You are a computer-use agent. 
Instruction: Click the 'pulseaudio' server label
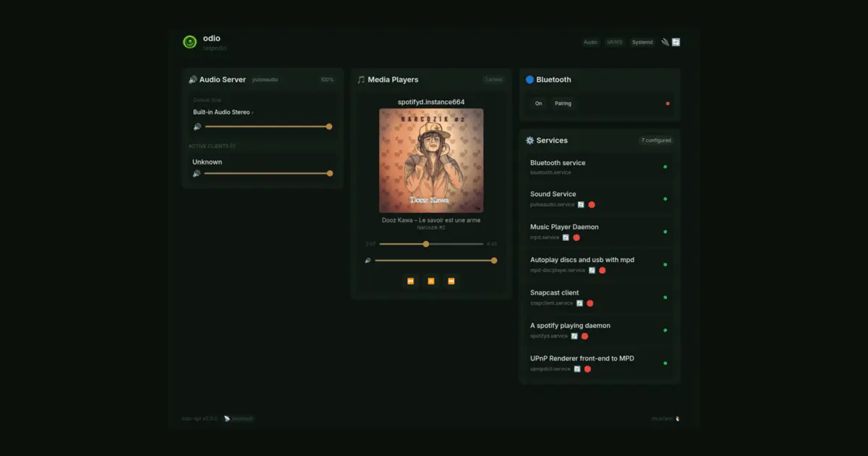[265, 80]
